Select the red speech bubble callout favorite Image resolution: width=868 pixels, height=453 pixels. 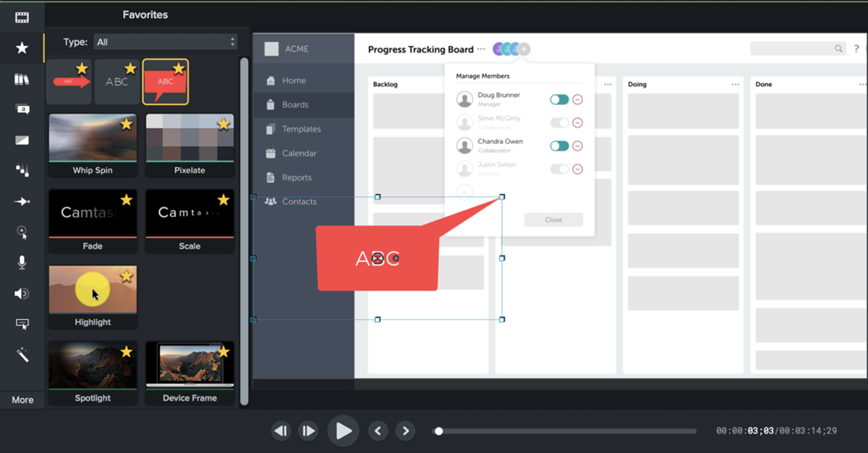pyautogui.click(x=166, y=82)
